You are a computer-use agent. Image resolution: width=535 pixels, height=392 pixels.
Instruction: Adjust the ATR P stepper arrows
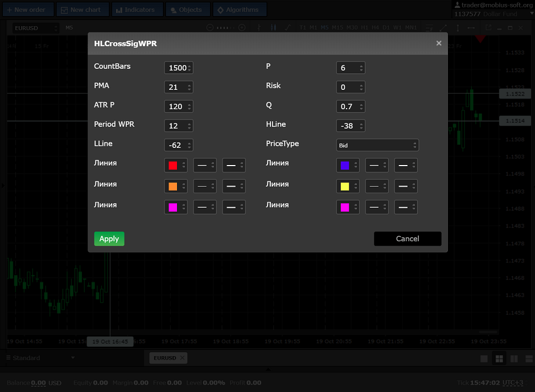coord(190,106)
